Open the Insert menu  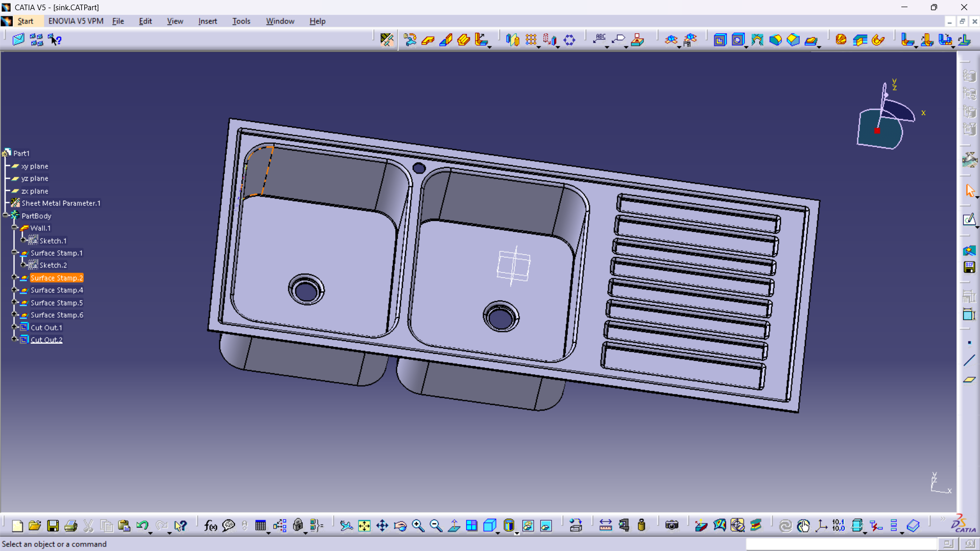tap(207, 21)
